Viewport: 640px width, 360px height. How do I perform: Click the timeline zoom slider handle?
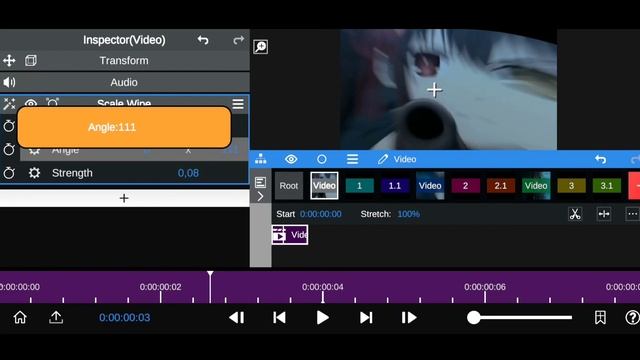click(x=473, y=318)
